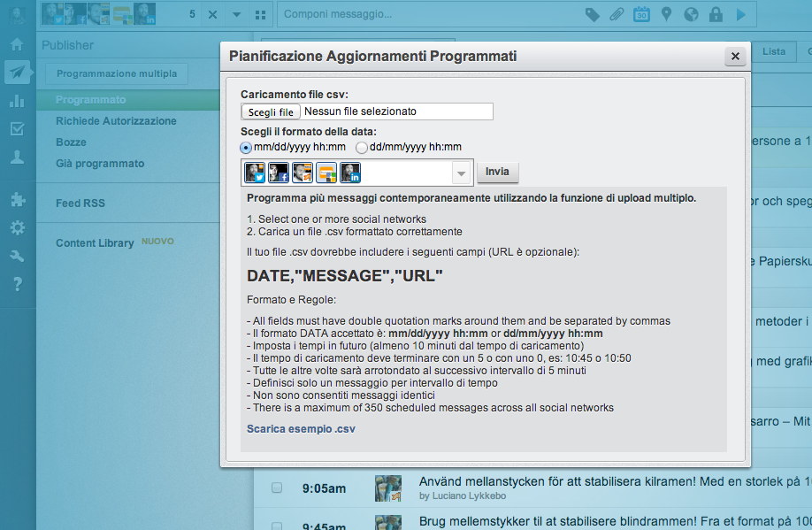
Task: Open the Help question mark icon
Action: click(x=18, y=284)
